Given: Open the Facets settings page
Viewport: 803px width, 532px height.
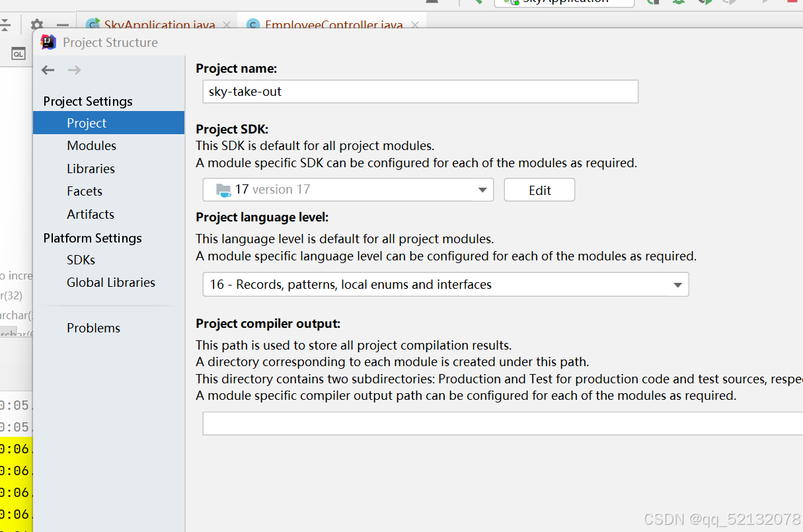Looking at the screenshot, I should [x=85, y=191].
